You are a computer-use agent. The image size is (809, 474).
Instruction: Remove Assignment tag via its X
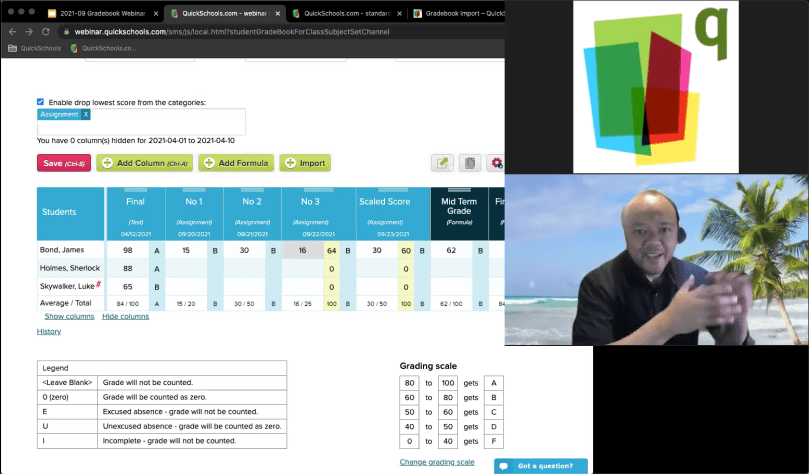click(x=86, y=115)
